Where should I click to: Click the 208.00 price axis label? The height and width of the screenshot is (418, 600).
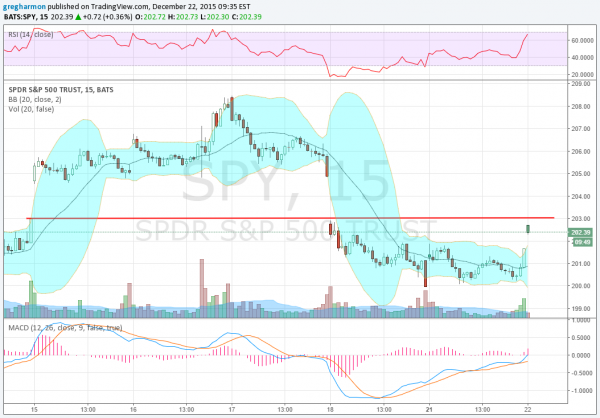[581, 106]
